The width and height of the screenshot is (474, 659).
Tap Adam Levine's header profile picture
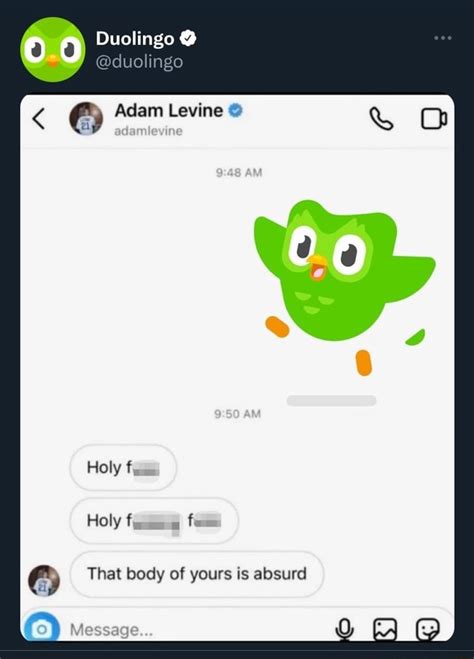click(86, 119)
